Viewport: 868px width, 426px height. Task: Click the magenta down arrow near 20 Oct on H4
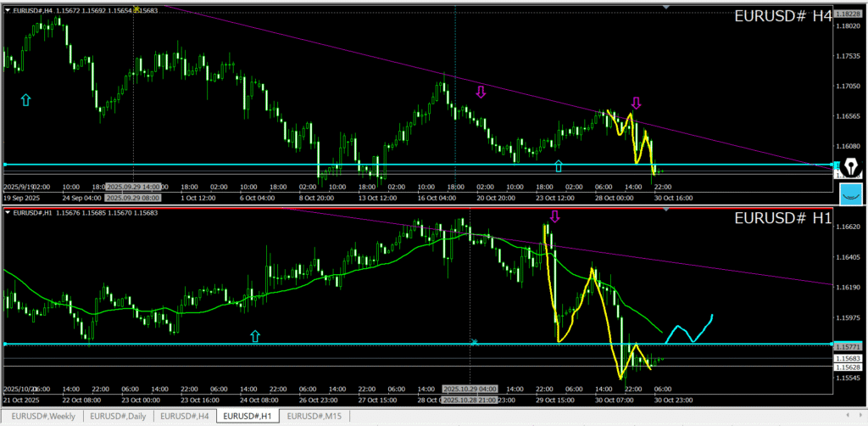(x=481, y=92)
